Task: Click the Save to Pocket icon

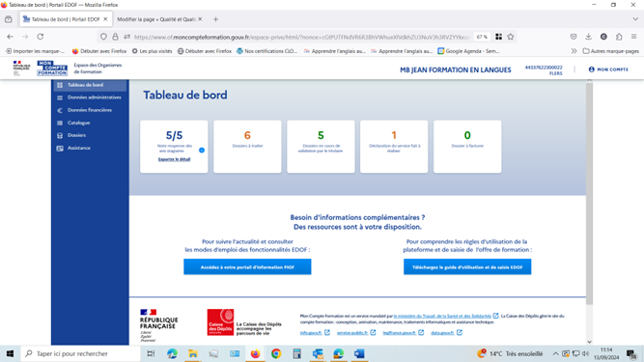Action: point(574,37)
